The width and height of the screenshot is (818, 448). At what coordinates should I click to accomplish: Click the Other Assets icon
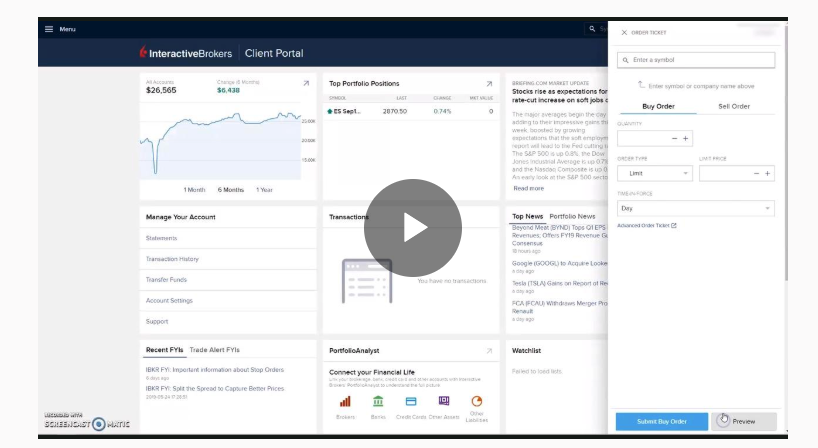(444, 401)
